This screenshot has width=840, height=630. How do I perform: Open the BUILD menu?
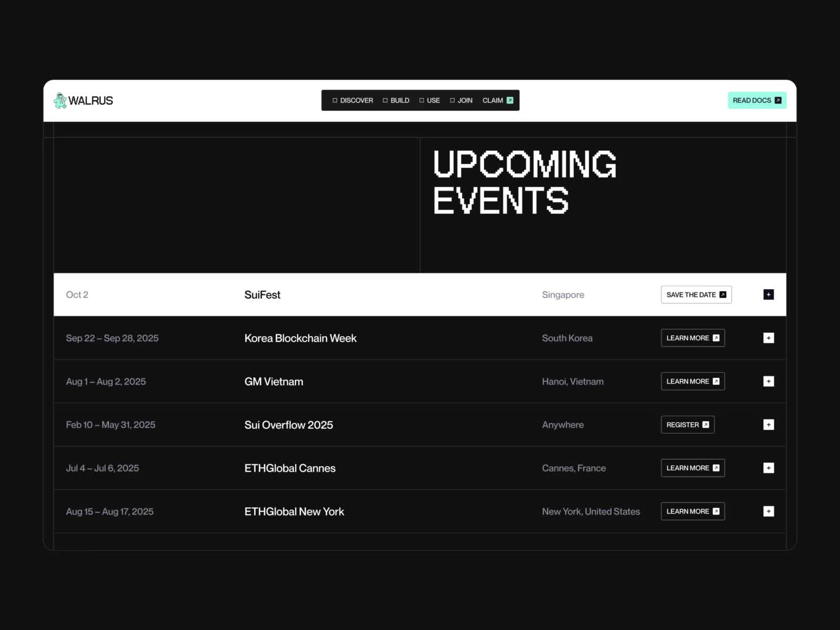396,100
